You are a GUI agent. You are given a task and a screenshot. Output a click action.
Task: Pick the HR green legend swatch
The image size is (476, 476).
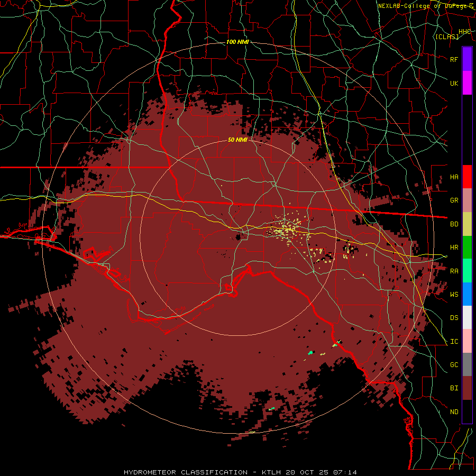(x=467, y=248)
